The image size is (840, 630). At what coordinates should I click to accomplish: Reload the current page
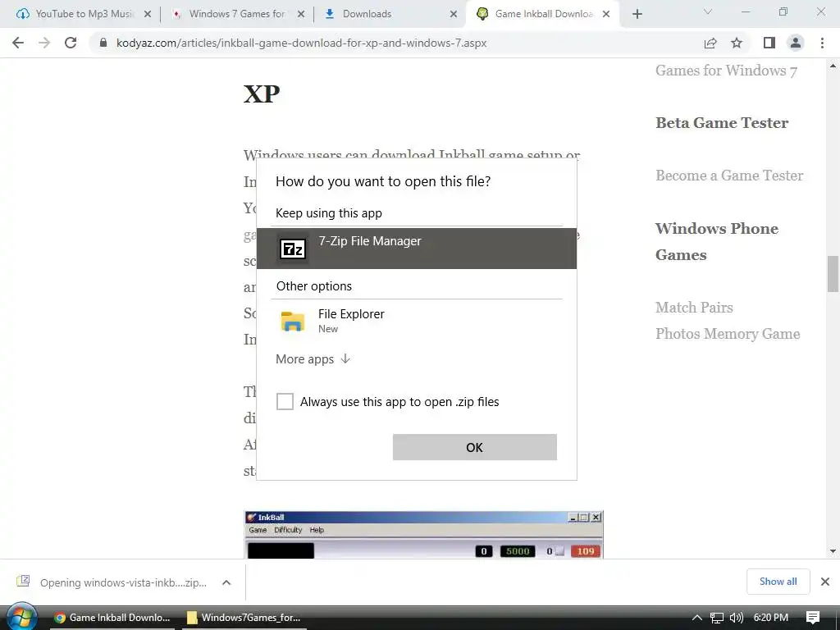[71, 43]
